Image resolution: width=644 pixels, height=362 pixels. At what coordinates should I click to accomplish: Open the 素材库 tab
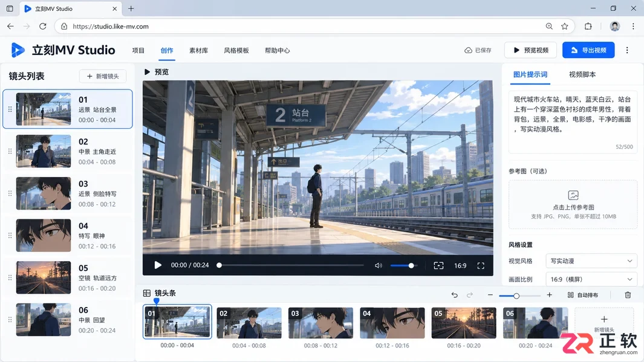[x=198, y=51]
